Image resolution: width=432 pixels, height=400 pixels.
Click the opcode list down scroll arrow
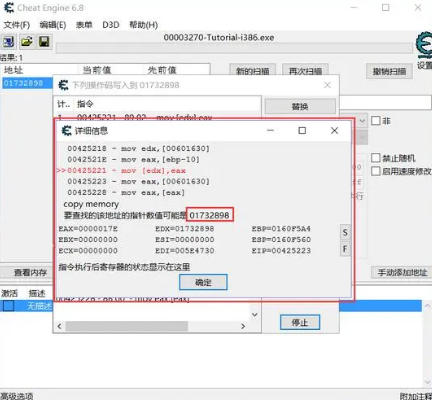point(255,314)
